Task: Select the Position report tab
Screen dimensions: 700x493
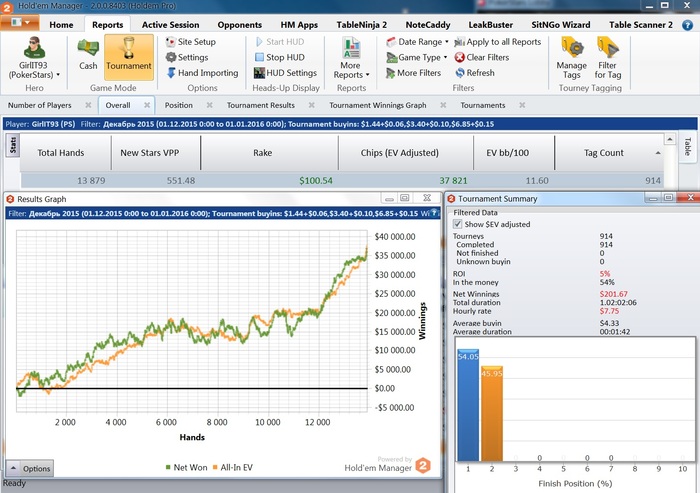Action: pyautogui.click(x=179, y=105)
